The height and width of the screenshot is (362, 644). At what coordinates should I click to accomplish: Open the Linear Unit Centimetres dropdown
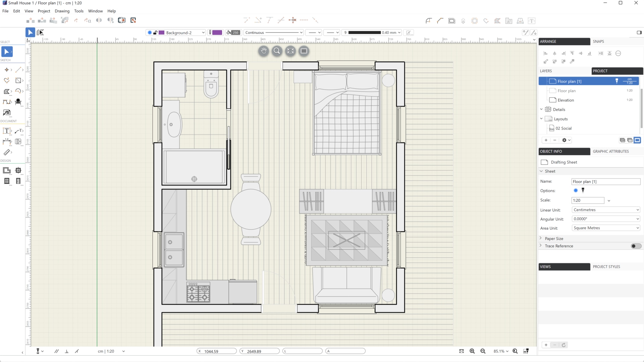[606, 210]
